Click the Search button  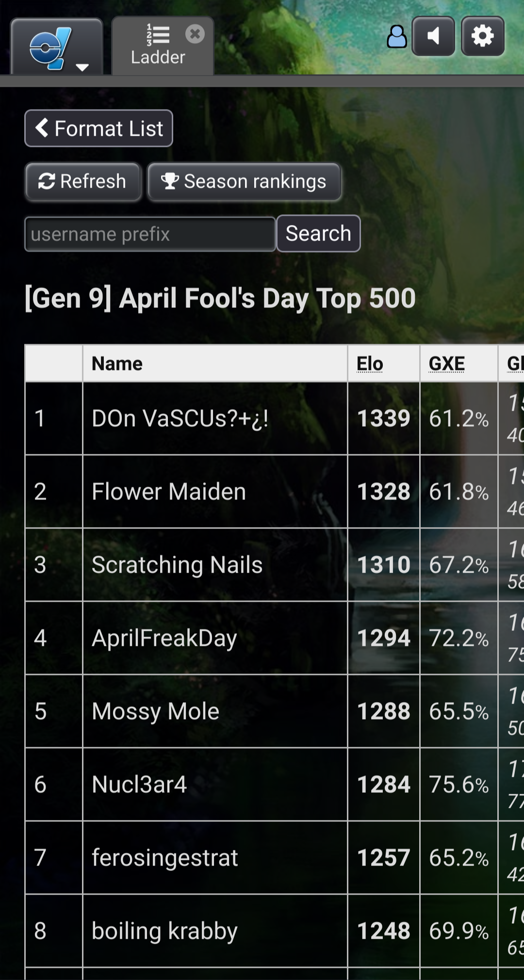(318, 234)
